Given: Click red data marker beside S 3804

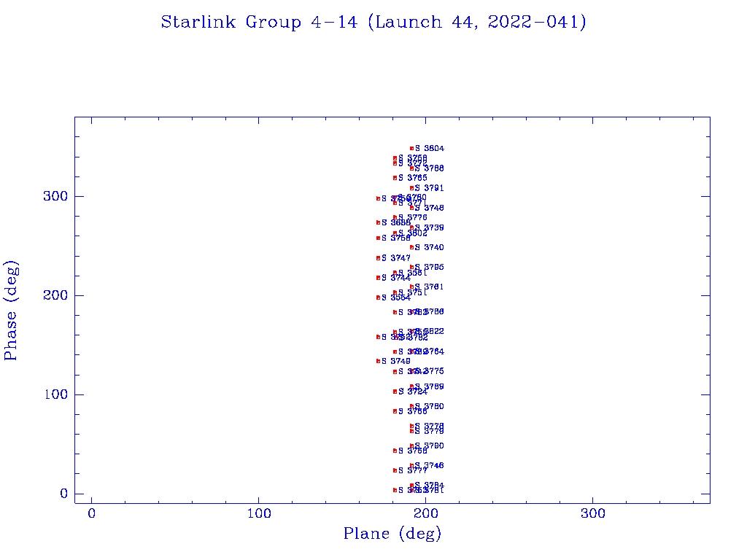Looking at the screenshot, I should 411,149.
